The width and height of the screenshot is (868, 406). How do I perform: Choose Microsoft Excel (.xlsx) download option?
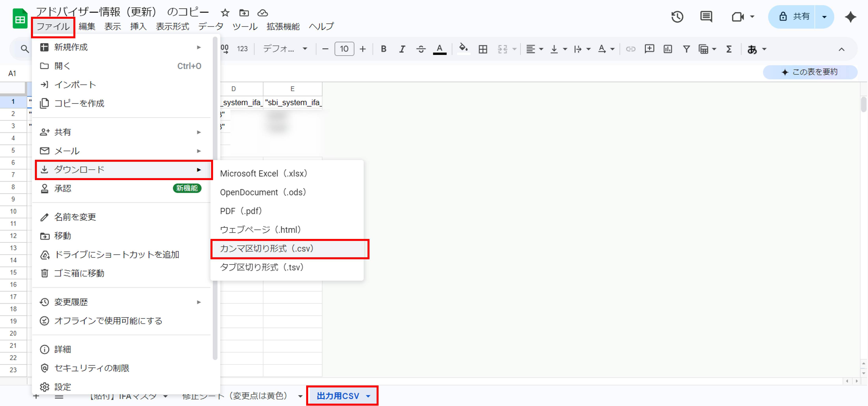[264, 174]
